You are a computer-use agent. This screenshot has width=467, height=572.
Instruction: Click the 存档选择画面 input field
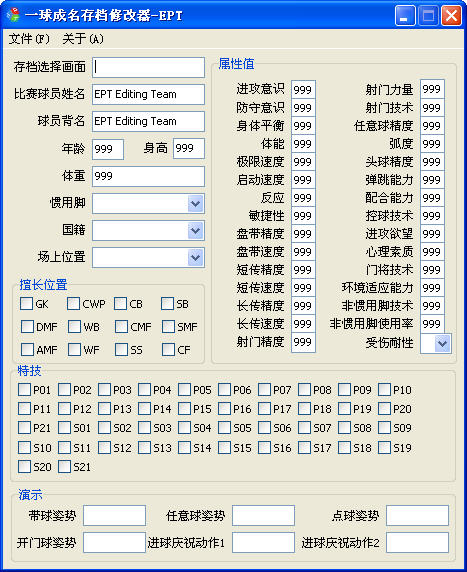click(x=148, y=67)
